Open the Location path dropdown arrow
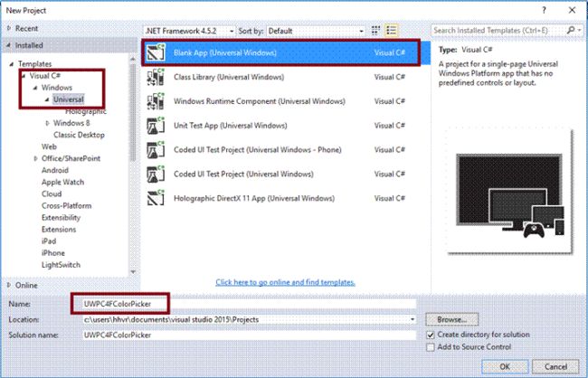 [413, 319]
